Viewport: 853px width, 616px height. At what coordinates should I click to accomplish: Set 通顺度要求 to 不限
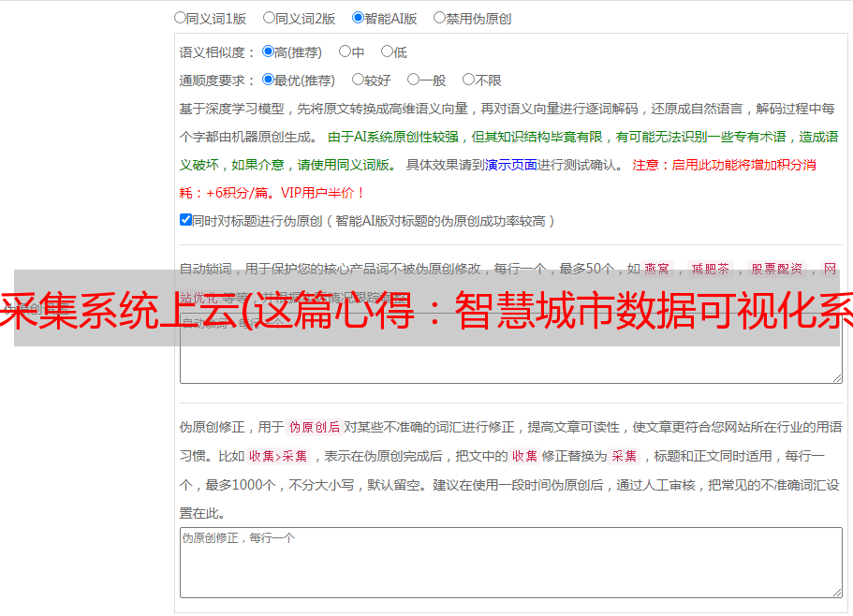tap(468, 80)
